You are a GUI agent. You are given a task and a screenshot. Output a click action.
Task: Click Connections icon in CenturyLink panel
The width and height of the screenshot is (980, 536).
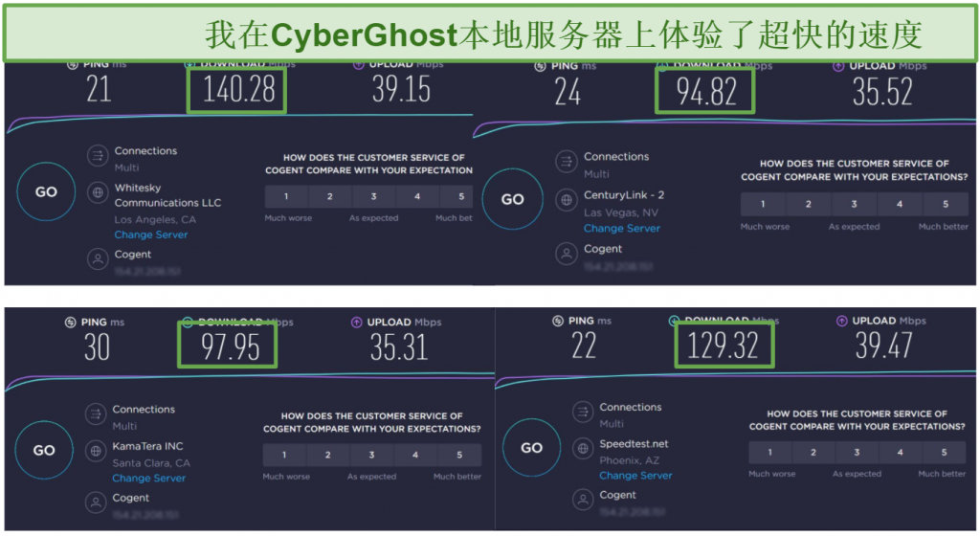point(567,162)
